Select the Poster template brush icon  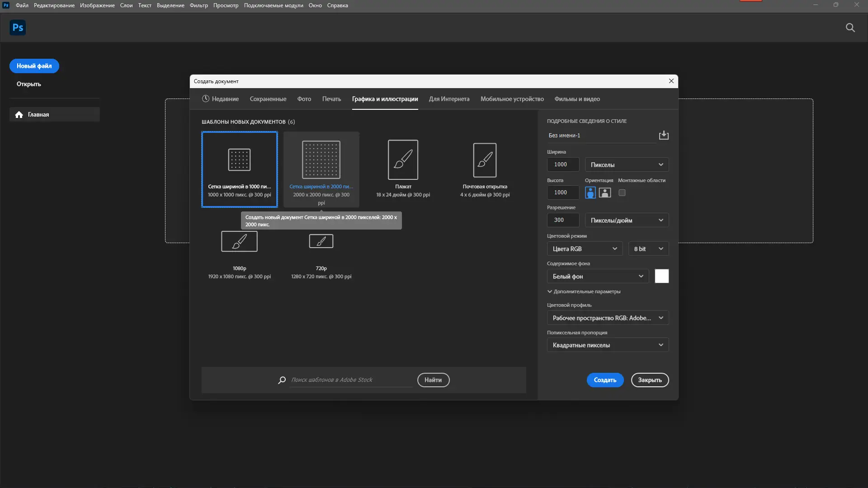coord(403,160)
